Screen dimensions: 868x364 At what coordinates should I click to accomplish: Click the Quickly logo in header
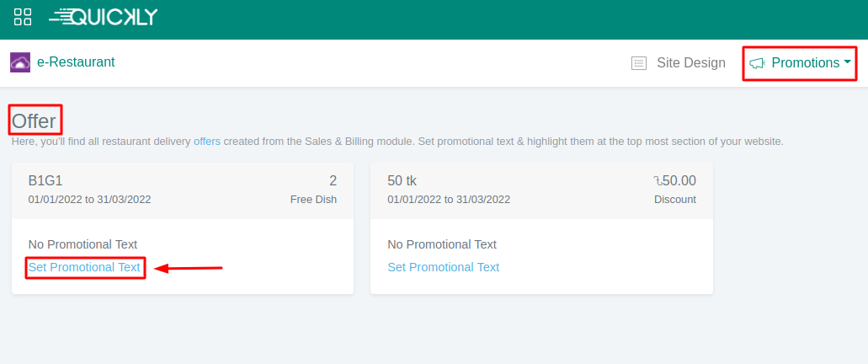(x=103, y=17)
